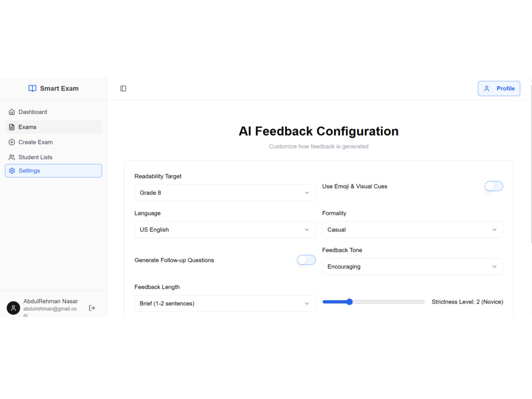Screen dimensions: 532x399
Task: Open the Feedback Tone dropdown
Action: click(x=413, y=267)
